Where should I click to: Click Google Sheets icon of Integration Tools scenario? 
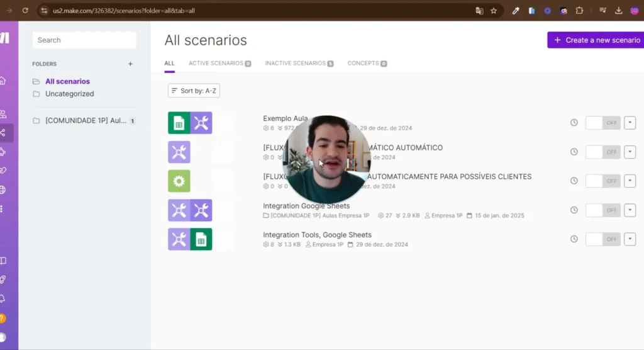pyautogui.click(x=201, y=239)
